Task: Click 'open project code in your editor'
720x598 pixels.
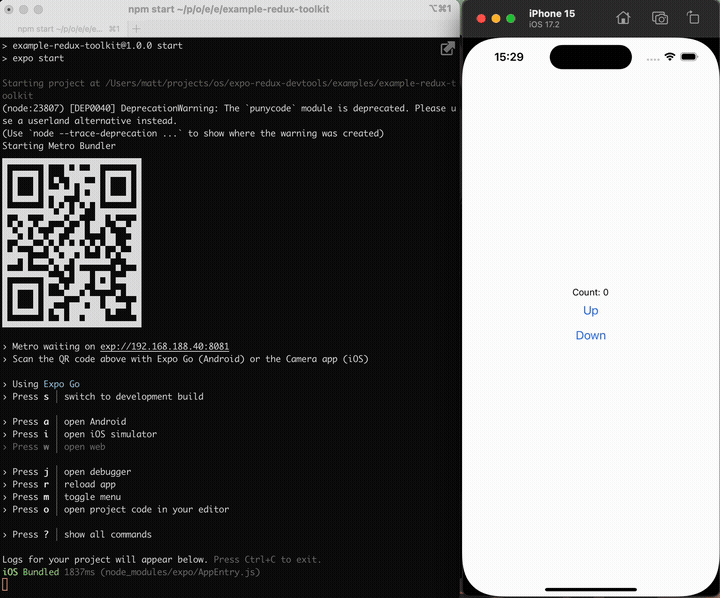Action: [x=146, y=509]
